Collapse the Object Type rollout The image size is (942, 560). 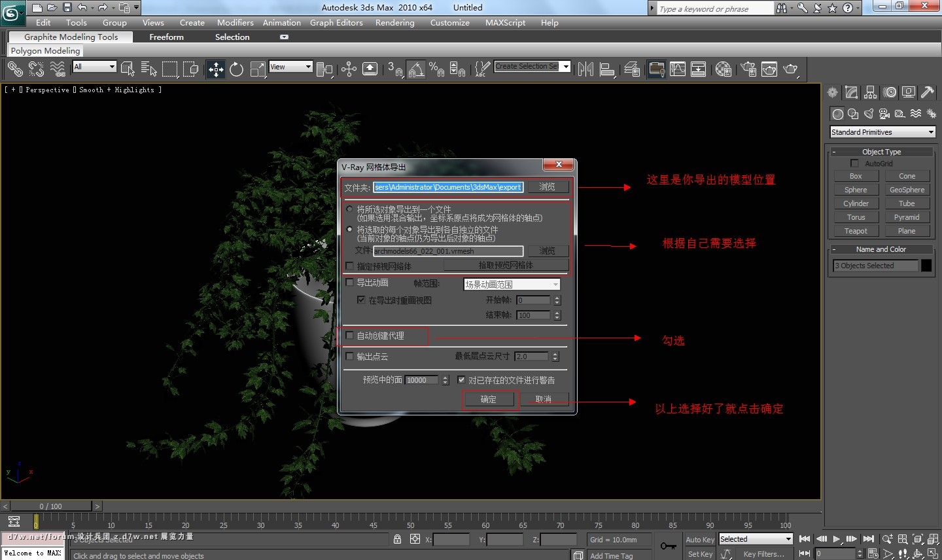(881, 152)
